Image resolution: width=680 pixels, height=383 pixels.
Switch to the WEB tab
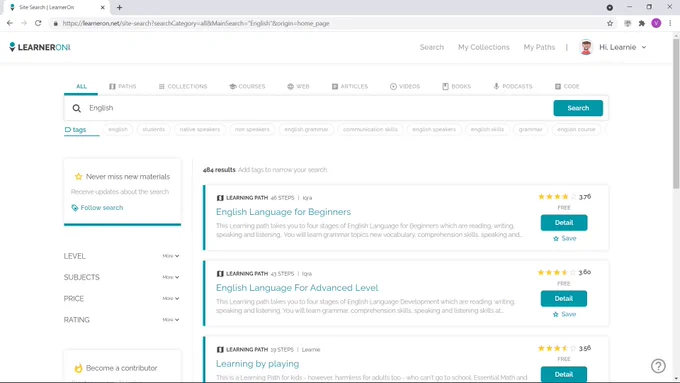(298, 86)
